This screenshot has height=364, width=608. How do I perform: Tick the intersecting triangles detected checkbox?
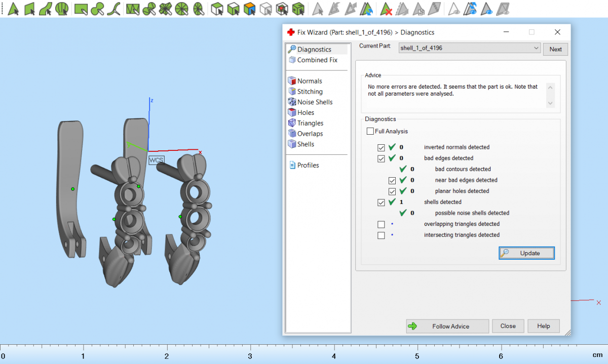click(x=381, y=235)
